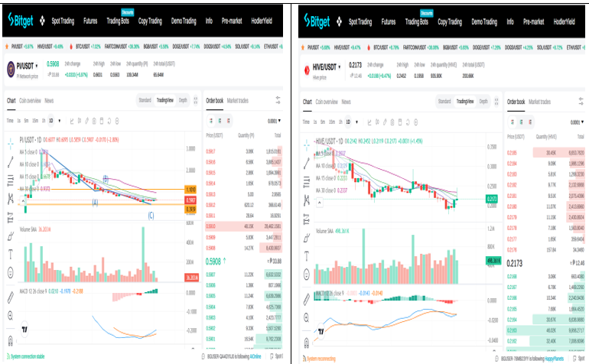Open the HIVE/USDT trading pair dropdown
Viewport: 589px width, 364px height.
click(339, 67)
